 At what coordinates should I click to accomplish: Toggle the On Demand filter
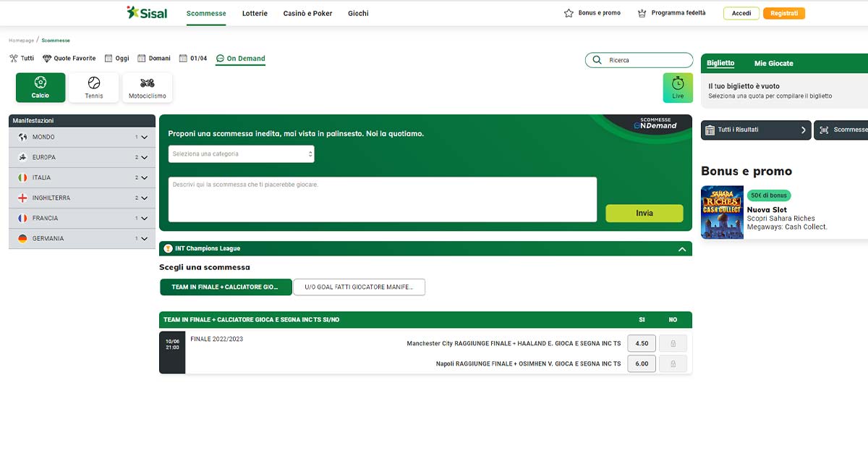click(241, 59)
